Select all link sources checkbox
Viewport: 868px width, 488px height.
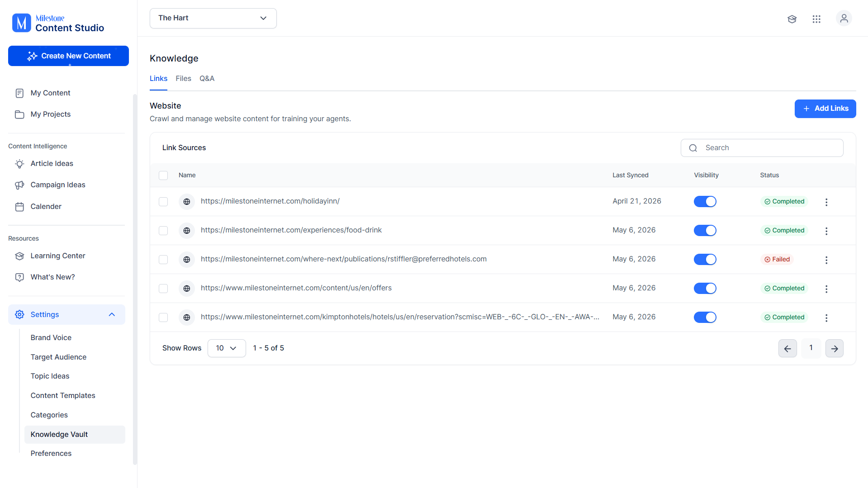point(163,175)
